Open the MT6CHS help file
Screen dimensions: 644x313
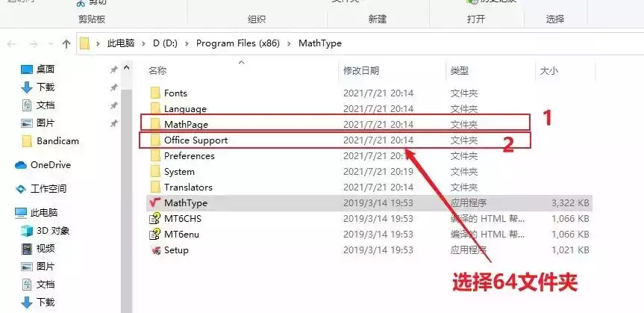tap(182, 218)
